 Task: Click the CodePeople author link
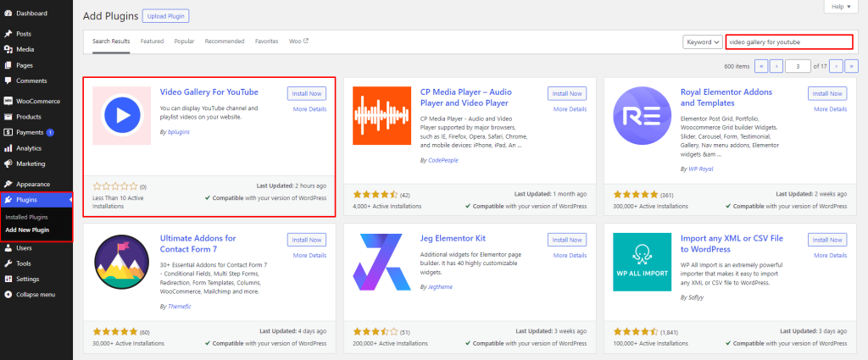coord(443,160)
